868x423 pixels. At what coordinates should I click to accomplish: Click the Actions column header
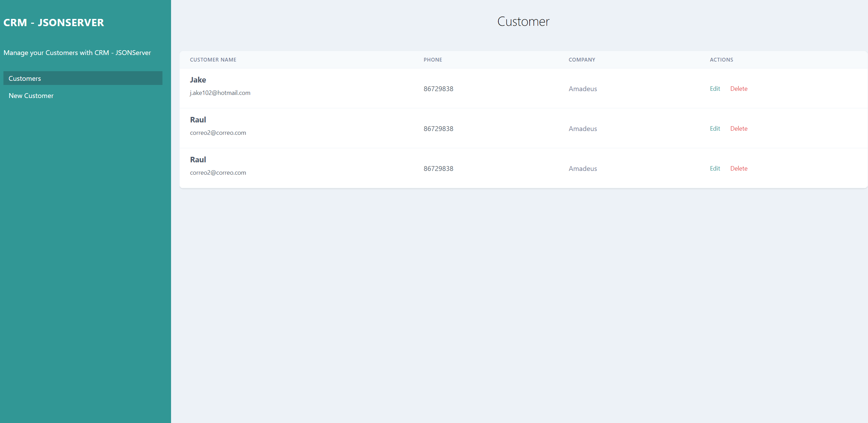[721, 60]
